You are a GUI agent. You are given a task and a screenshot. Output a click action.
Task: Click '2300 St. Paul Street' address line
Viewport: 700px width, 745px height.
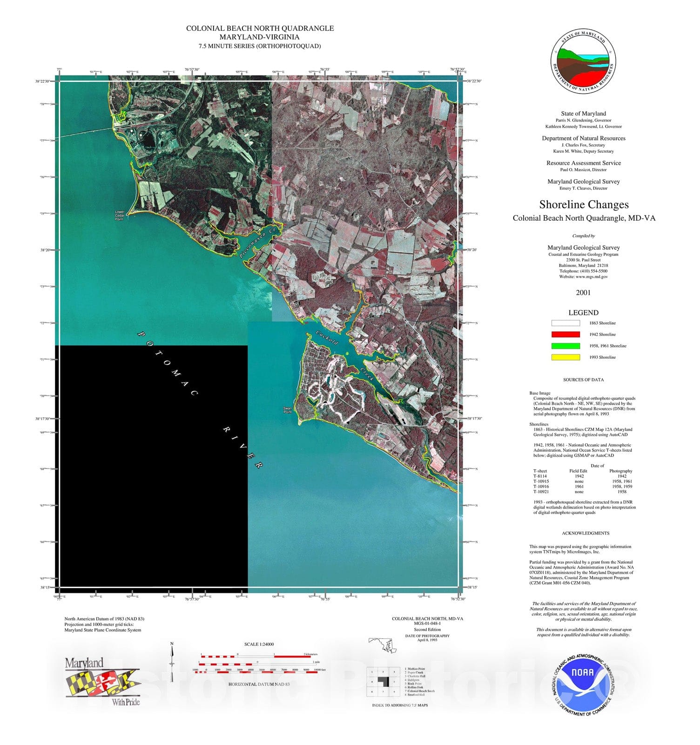pyautogui.click(x=583, y=260)
